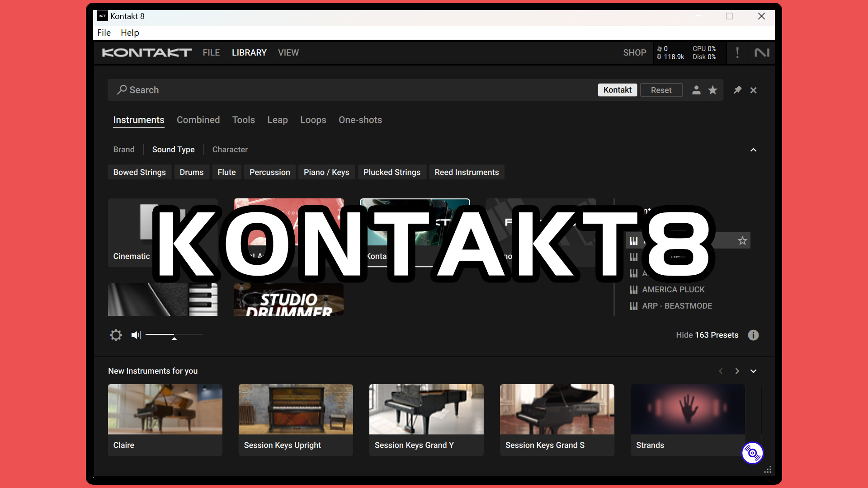Open the FILE header menu

tap(211, 52)
